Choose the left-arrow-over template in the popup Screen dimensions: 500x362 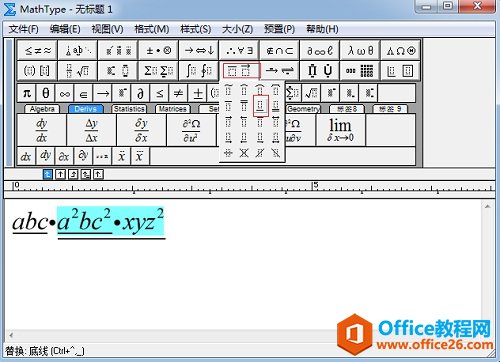pyautogui.click(x=244, y=122)
